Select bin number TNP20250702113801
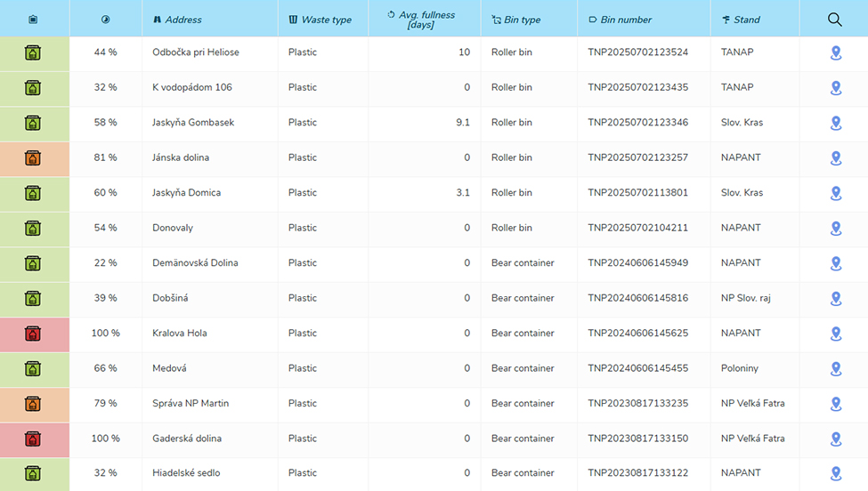 (x=637, y=193)
